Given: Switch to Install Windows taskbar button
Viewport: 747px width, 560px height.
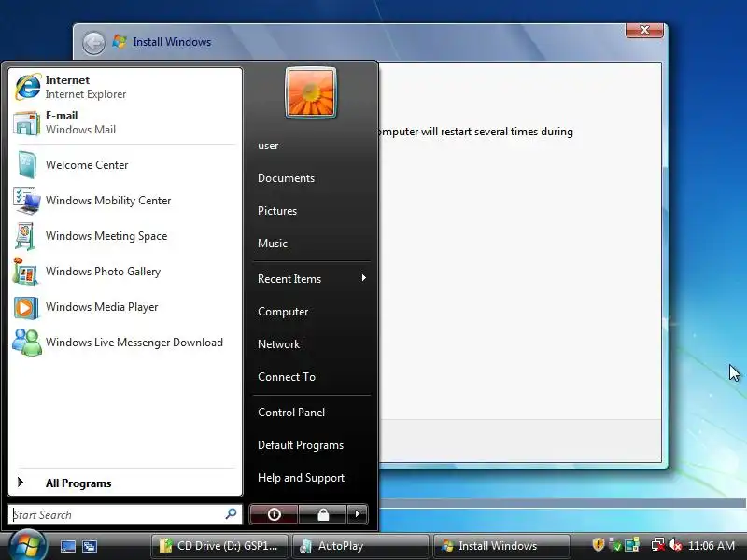Looking at the screenshot, I should (502, 546).
